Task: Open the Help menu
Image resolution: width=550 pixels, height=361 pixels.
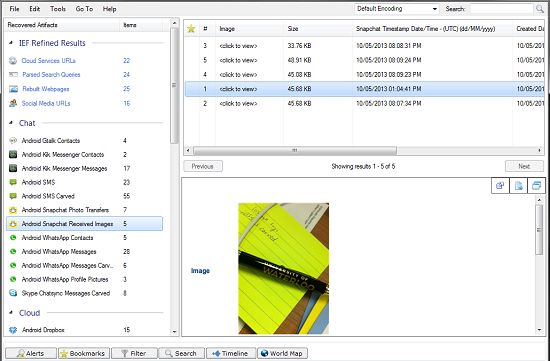Action: (x=109, y=9)
